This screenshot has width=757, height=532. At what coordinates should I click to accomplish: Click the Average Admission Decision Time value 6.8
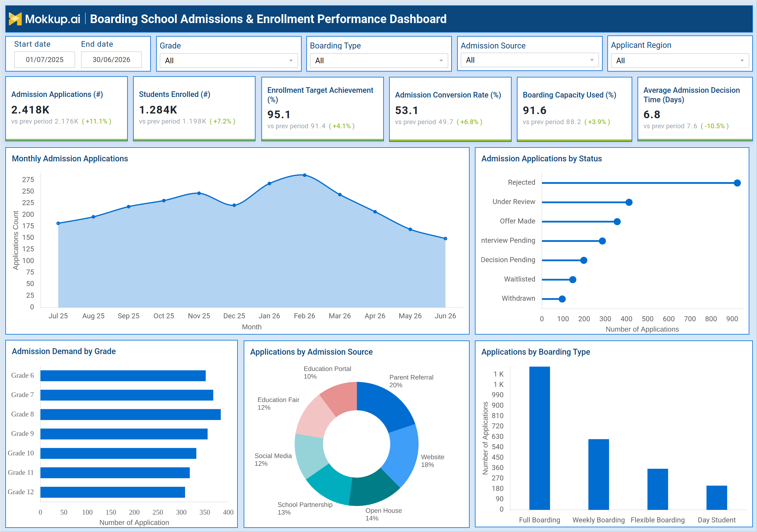coord(652,115)
